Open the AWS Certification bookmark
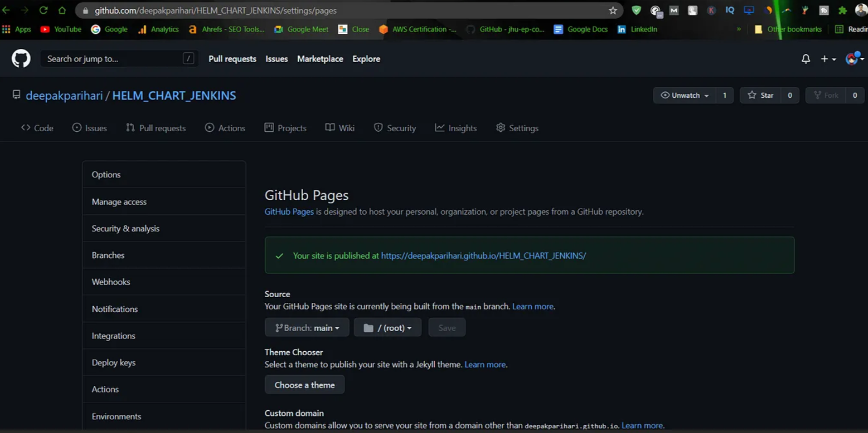 pos(417,29)
